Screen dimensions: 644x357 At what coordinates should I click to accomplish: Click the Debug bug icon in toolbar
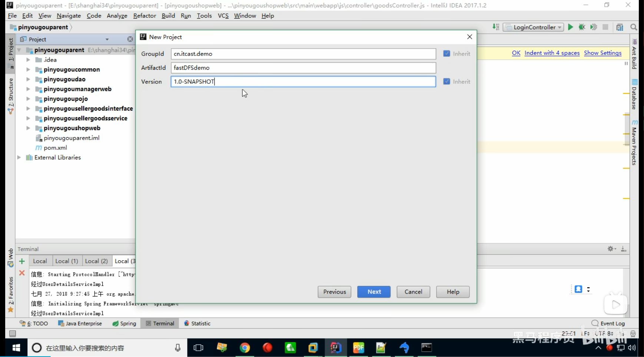pyautogui.click(x=582, y=27)
